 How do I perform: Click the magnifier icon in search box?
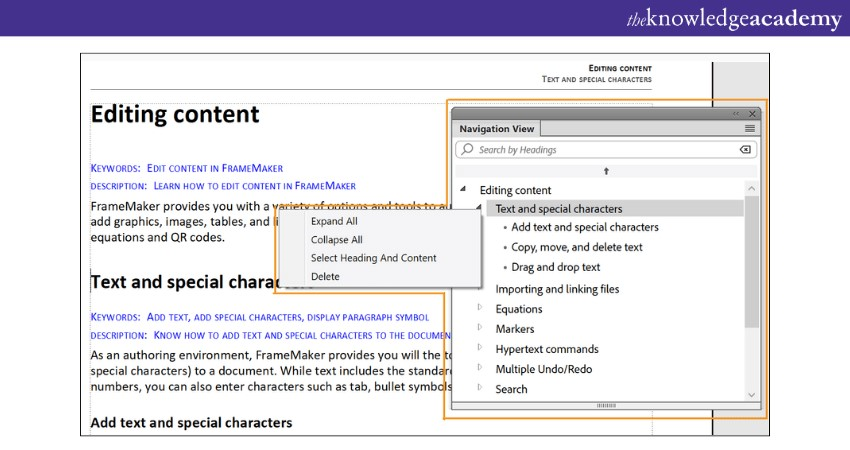(x=467, y=150)
